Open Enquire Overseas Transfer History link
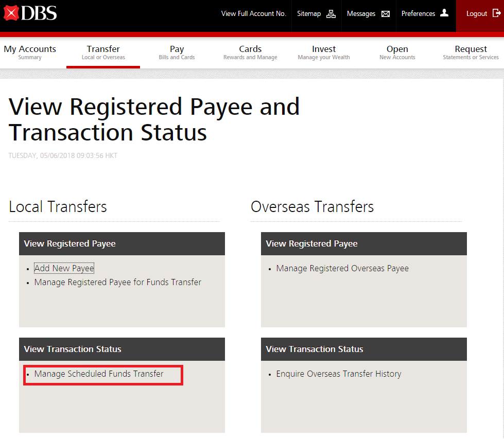504x439 pixels. [x=339, y=374]
